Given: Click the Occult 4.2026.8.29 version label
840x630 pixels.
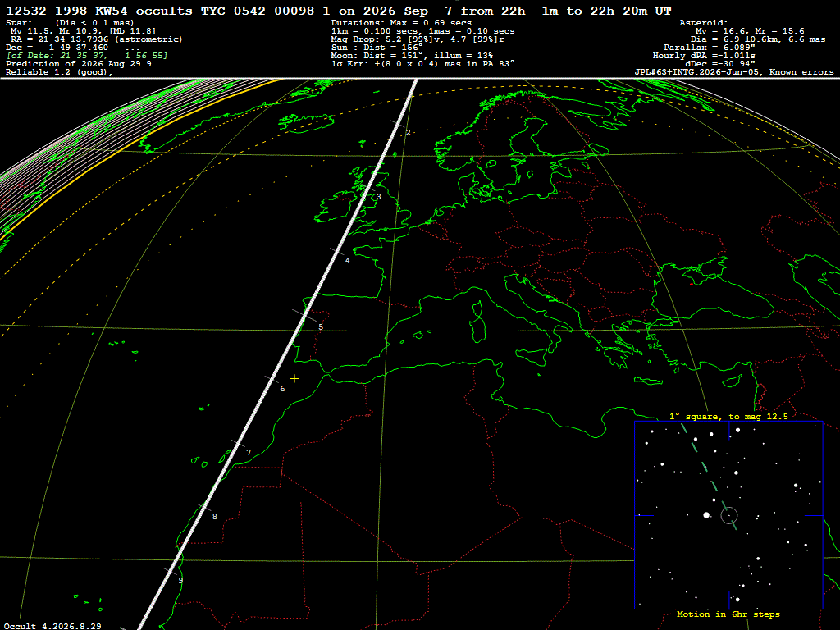Looking at the screenshot, I should pyautogui.click(x=53, y=626).
